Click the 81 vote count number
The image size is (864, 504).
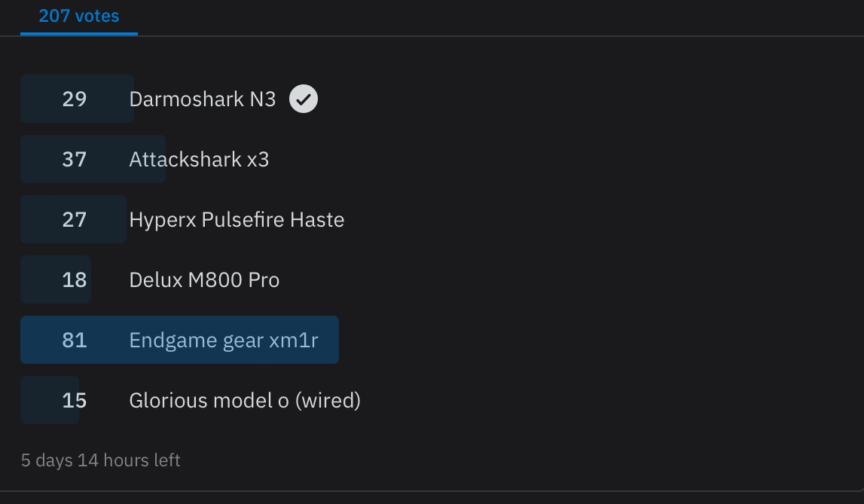click(x=75, y=340)
